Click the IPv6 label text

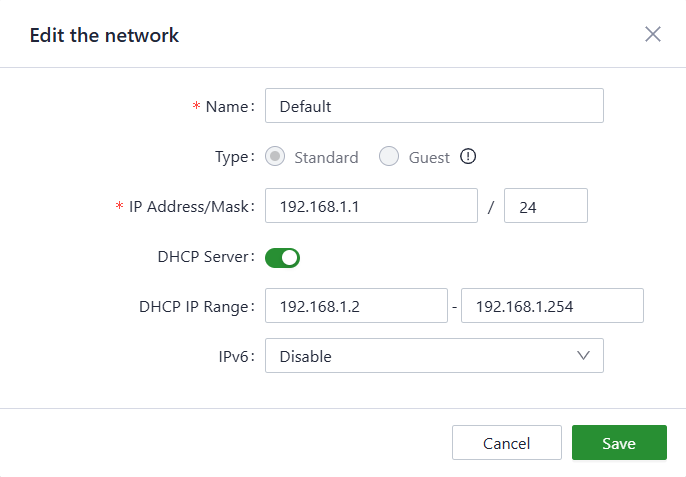(x=238, y=356)
